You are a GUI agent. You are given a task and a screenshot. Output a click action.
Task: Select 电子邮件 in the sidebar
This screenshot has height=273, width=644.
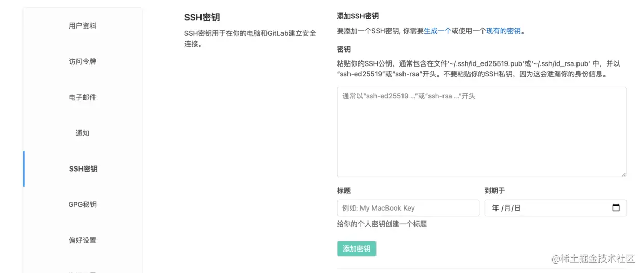pyautogui.click(x=83, y=97)
